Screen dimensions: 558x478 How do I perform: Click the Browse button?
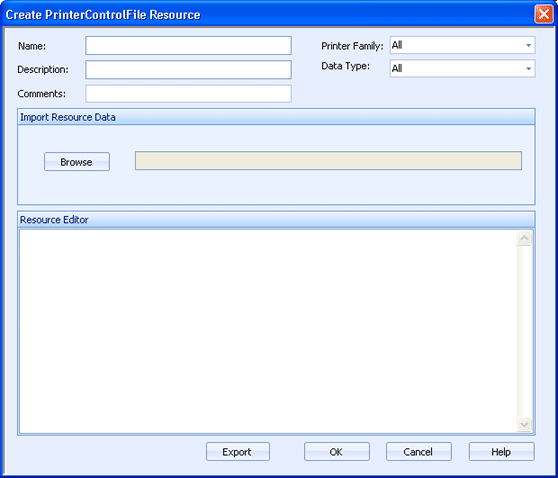[77, 162]
